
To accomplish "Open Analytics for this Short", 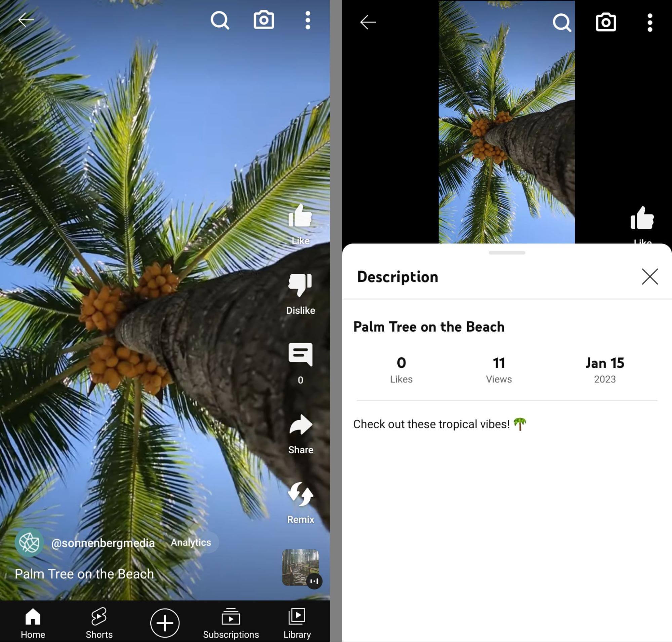I will click(191, 542).
